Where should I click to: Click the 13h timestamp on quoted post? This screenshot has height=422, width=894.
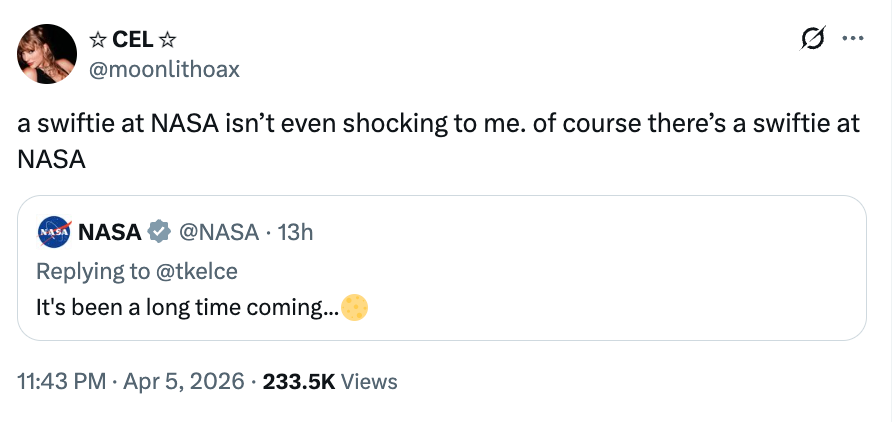pos(295,232)
